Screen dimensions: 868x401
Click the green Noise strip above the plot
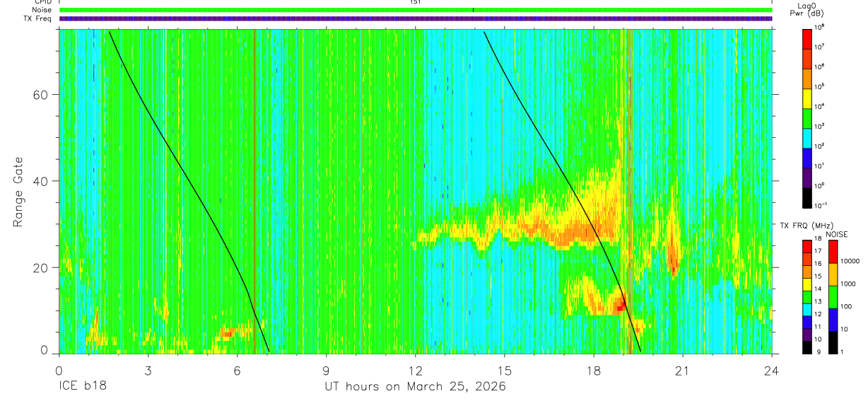tap(416, 10)
